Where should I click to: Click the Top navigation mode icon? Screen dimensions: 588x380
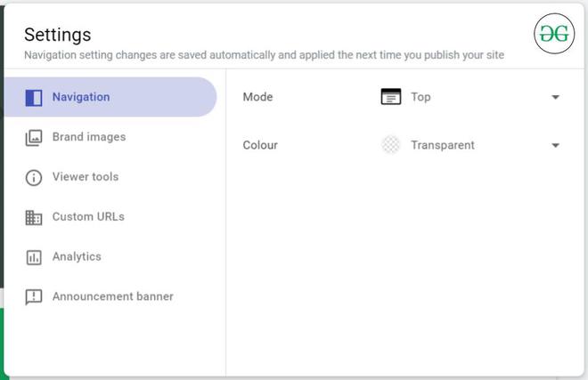391,97
